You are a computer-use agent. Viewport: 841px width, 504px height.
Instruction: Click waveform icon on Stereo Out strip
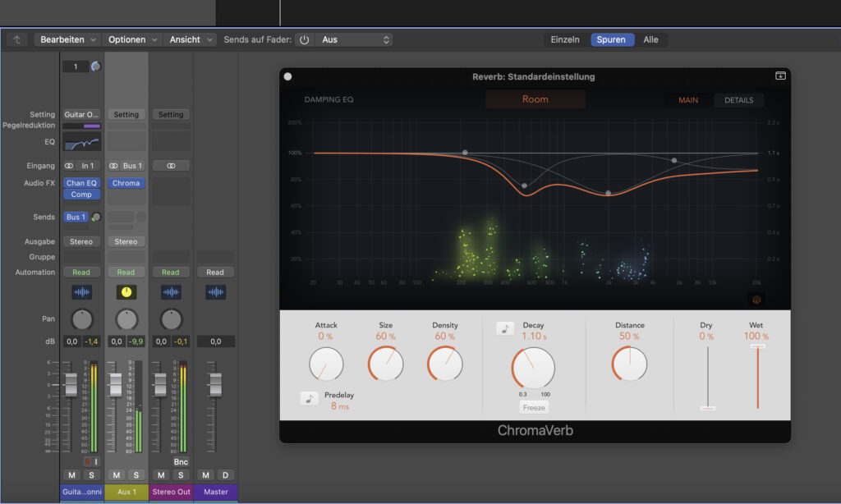pos(171,292)
